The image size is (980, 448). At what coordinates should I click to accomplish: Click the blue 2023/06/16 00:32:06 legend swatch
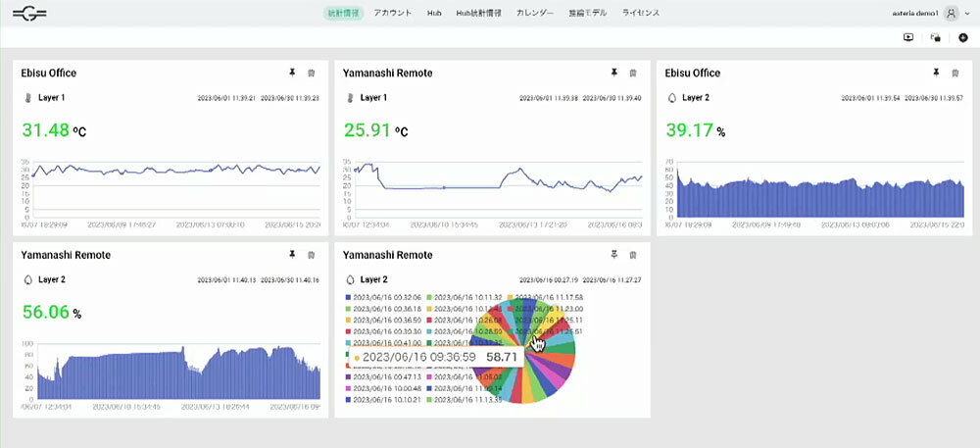click(348, 296)
